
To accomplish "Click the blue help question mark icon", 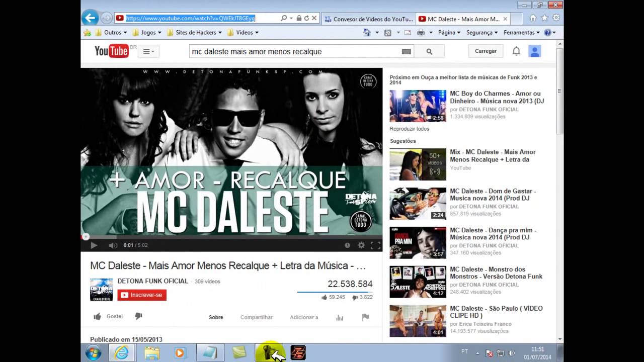I will point(547,33).
